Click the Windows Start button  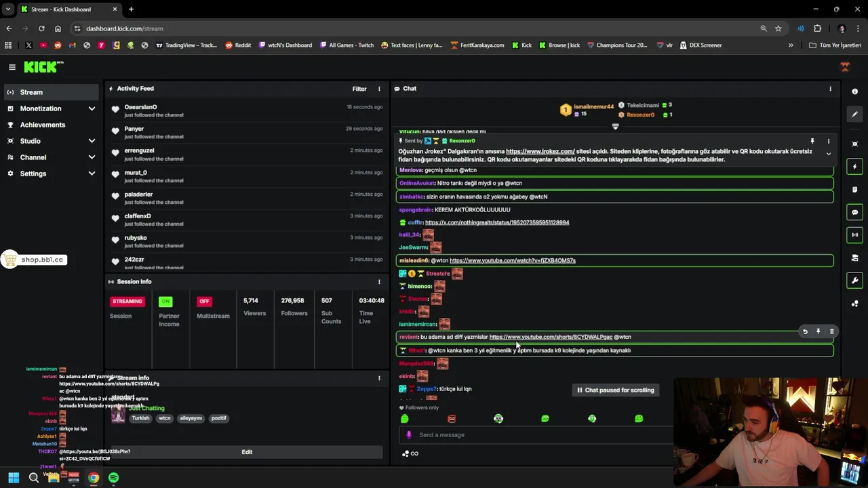point(14,478)
